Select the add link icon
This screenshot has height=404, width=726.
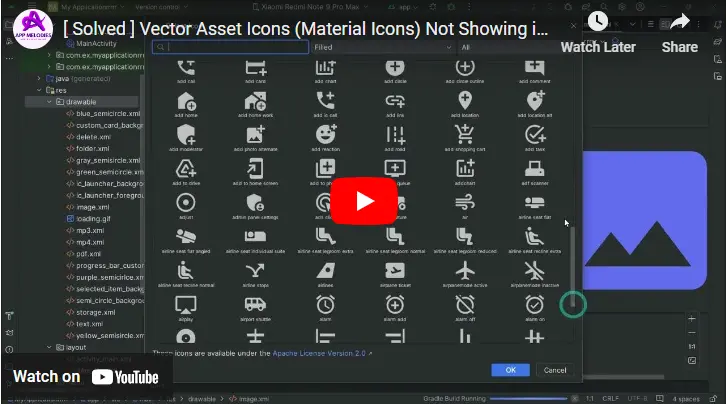click(x=395, y=101)
